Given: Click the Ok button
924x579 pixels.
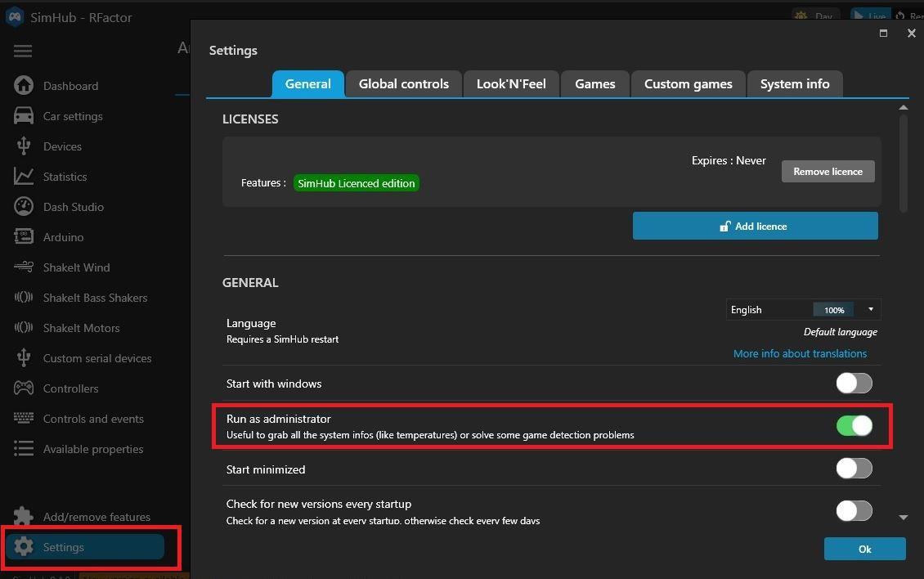Looking at the screenshot, I should point(864,549).
